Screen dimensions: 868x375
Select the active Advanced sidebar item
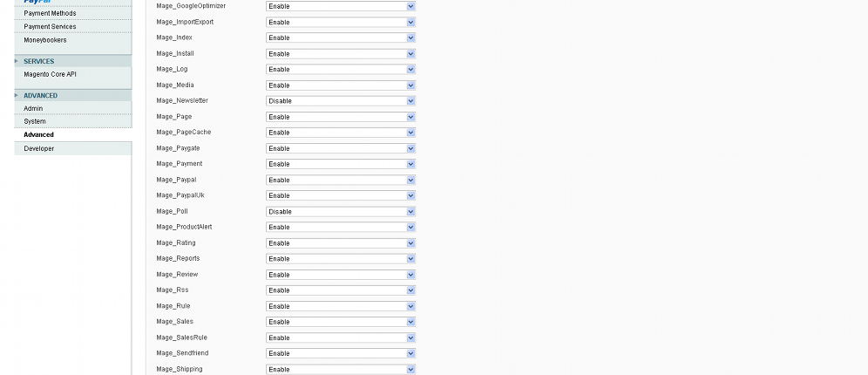click(38, 134)
